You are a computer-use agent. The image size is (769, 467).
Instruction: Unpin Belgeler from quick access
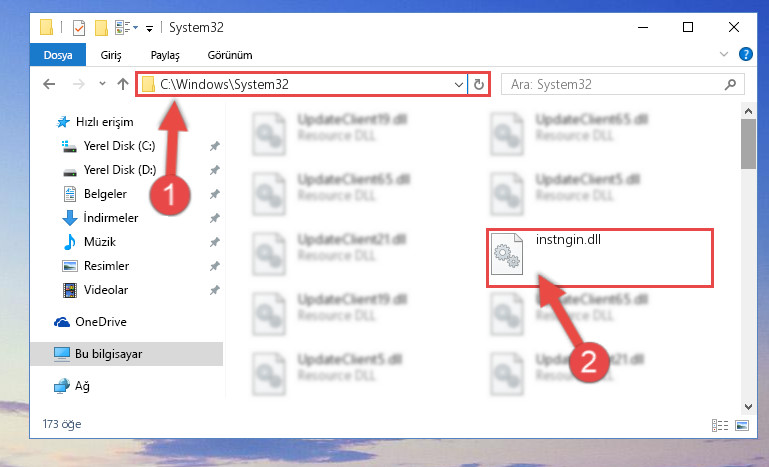tap(214, 194)
